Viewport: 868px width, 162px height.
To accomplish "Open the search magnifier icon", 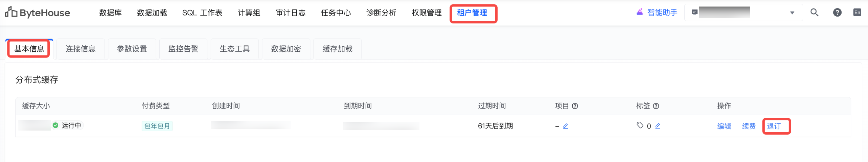I will [814, 13].
